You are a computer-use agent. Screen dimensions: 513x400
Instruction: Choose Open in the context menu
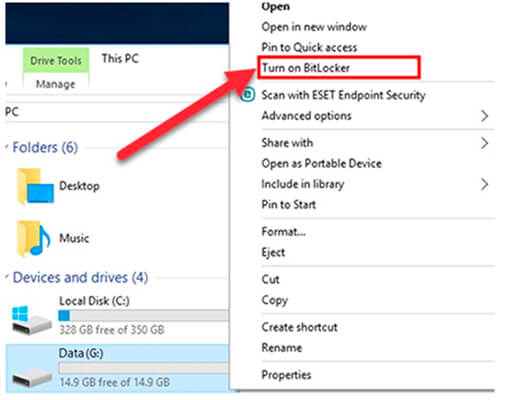coord(275,7)
